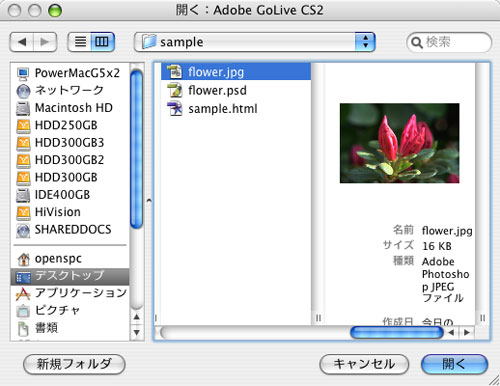The height and width of the screenshot is (386, 500).
Task: Click sidebar scroll down arrow
Action: [x=137, y=332]
